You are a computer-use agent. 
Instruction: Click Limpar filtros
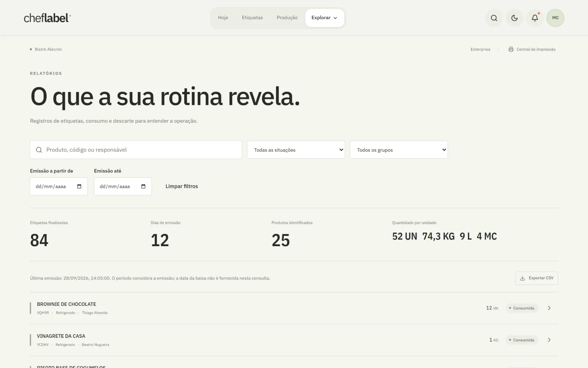point(182,186)
